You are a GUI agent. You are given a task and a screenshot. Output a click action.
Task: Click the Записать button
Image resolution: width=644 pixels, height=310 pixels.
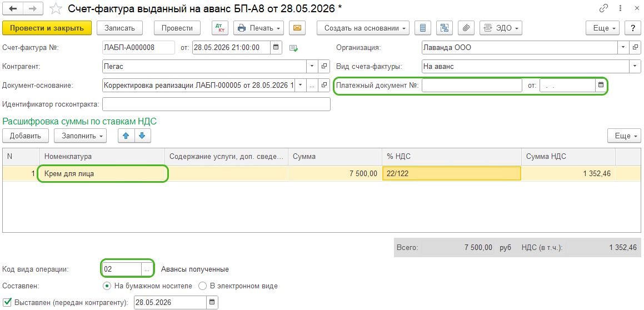[119, 28]
